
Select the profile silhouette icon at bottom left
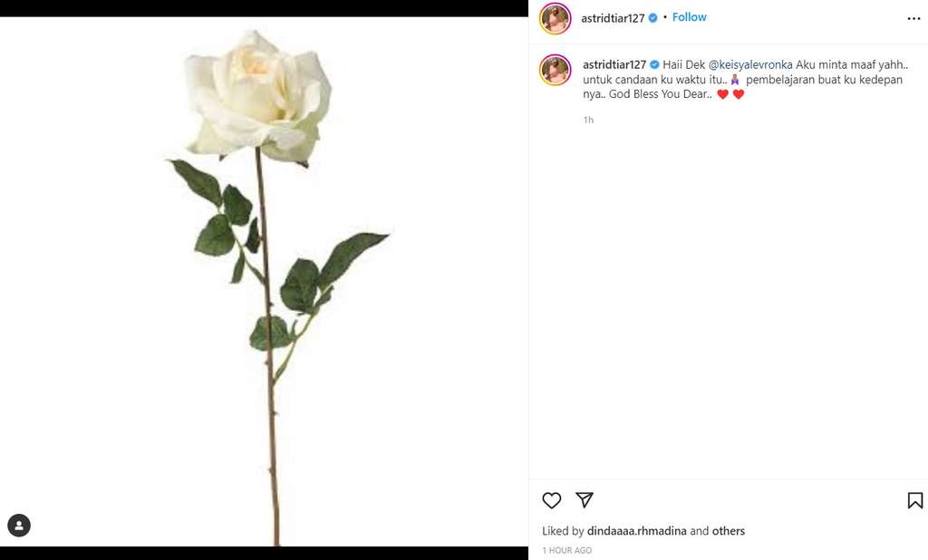click(x=18, y=525)
